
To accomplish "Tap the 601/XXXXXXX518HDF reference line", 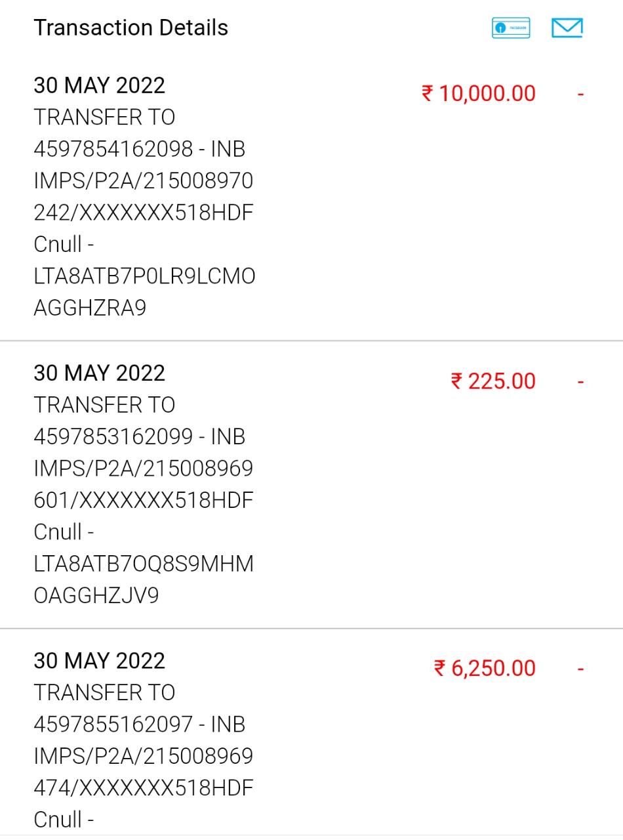I will coord(143,500).
